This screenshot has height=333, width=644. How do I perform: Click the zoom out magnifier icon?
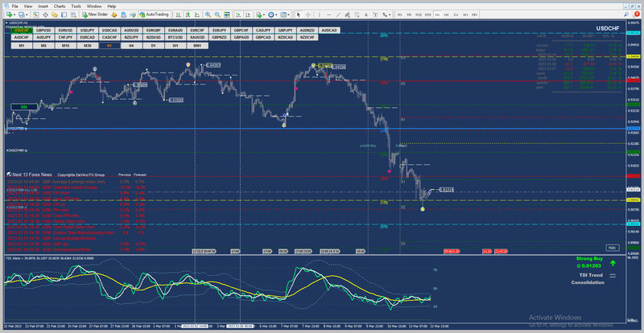217,14
